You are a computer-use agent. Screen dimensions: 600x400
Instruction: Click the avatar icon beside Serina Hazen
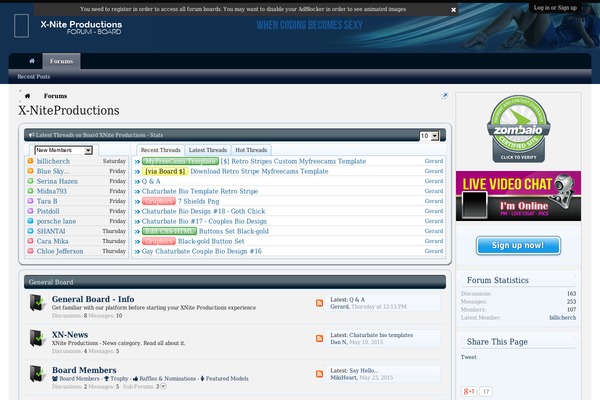pos(31,181)
